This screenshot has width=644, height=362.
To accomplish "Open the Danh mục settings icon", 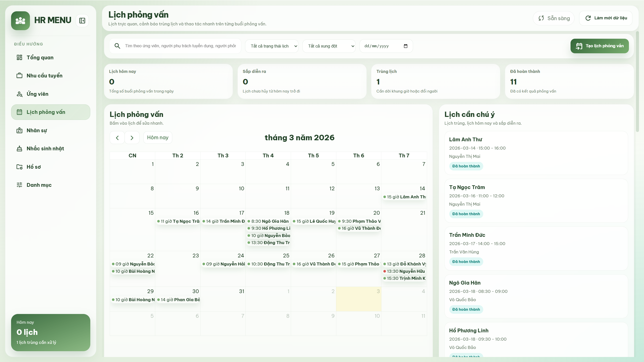I will coord(20,185).
